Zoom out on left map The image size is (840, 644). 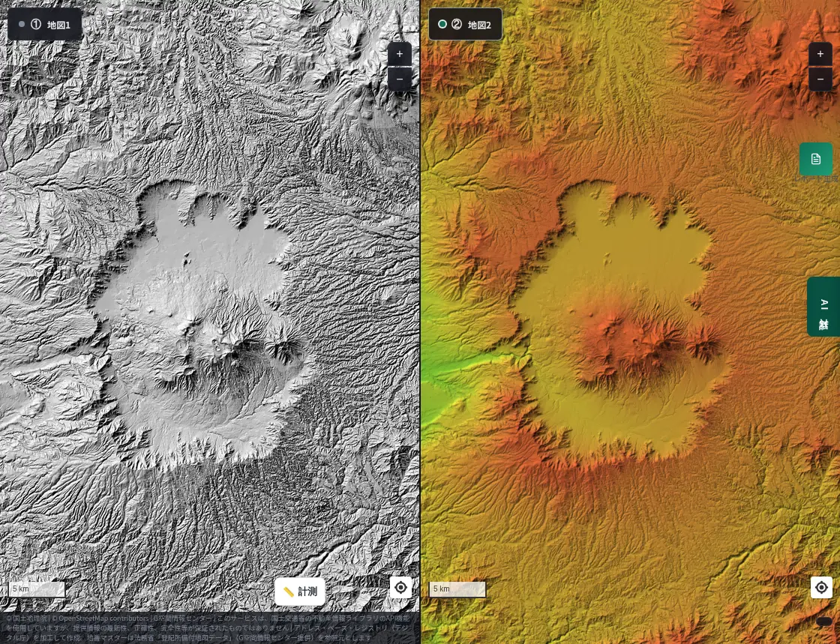coord(400,79)
